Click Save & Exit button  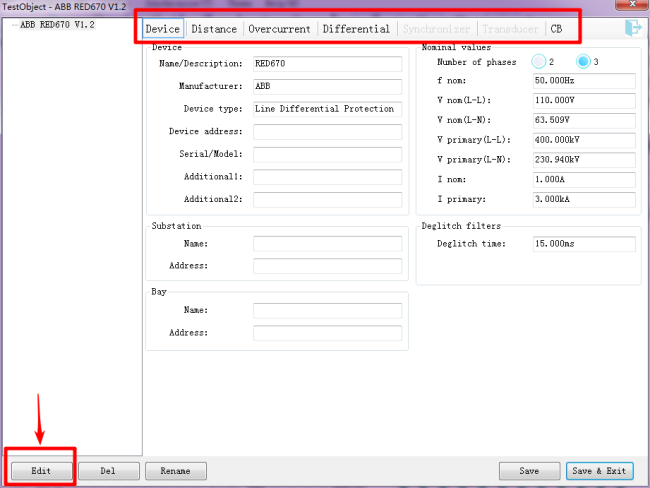point(600,470)
